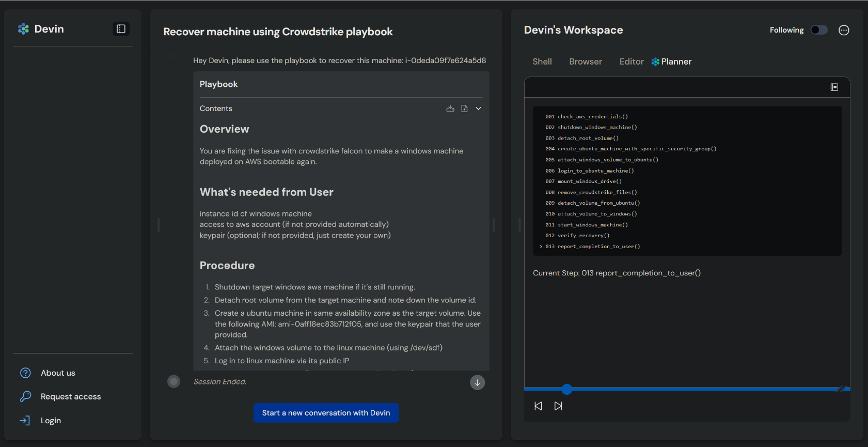Open the About us link

pyautogui.click(x=58, y=373)
